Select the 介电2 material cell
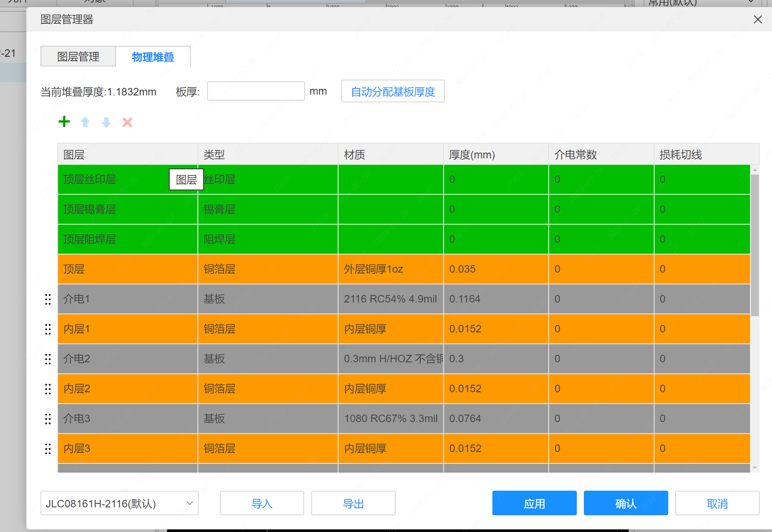This screenshot has height=532, width=772. pos(390,359)
